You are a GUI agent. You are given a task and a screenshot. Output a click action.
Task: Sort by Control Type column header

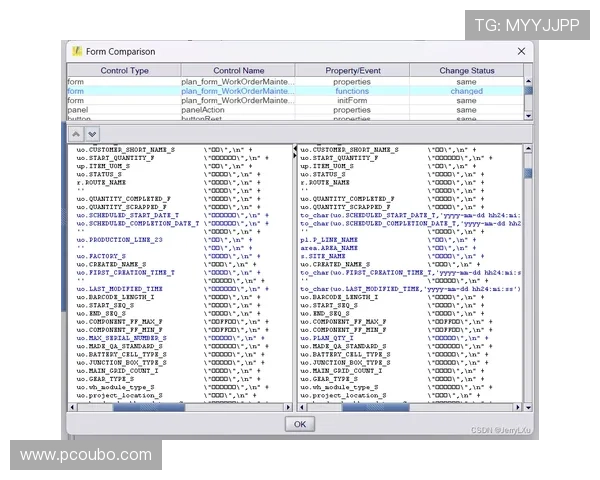coord(124,71)
